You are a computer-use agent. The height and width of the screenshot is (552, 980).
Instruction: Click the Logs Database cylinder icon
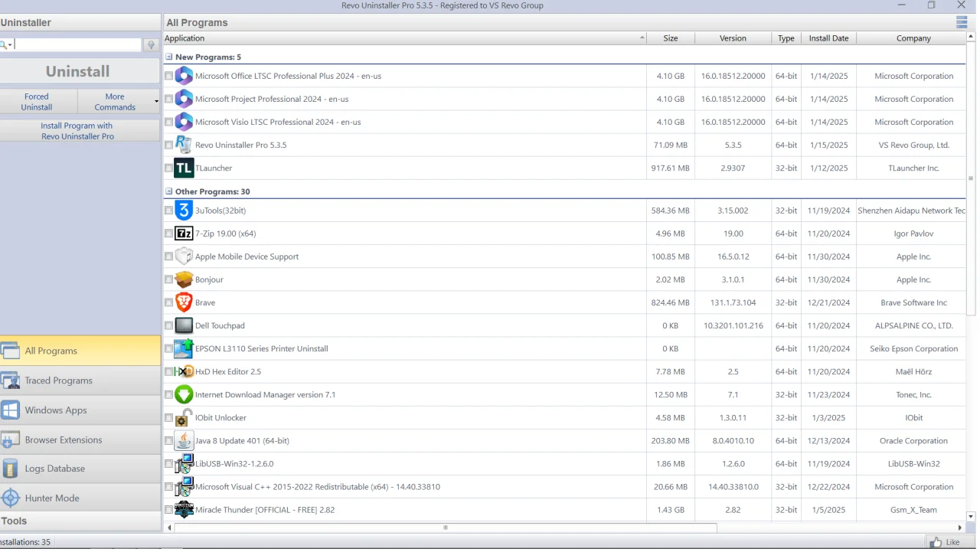coord(10,469)
